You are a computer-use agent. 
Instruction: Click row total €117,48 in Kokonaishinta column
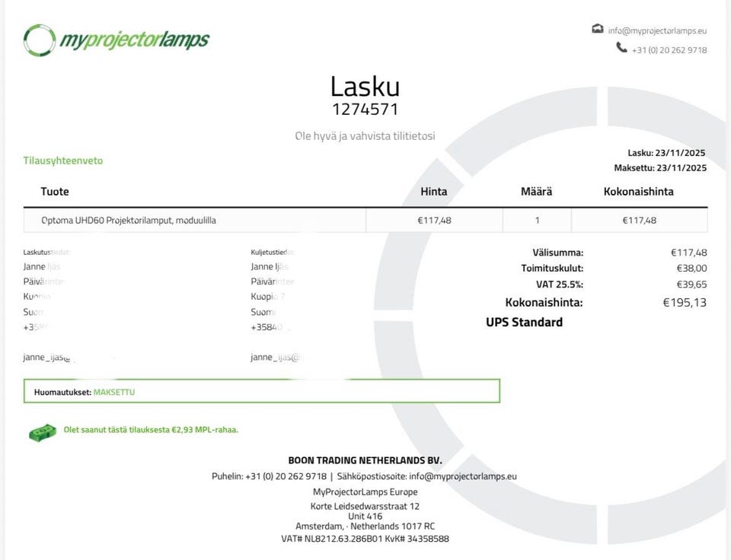[x=639, y=221]
